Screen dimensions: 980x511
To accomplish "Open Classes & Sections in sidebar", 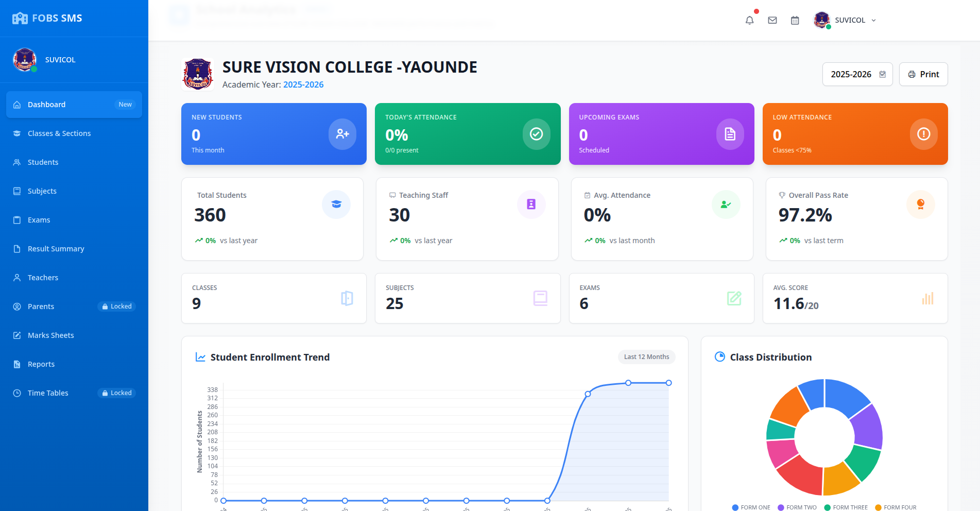I will tap(59, 133).
